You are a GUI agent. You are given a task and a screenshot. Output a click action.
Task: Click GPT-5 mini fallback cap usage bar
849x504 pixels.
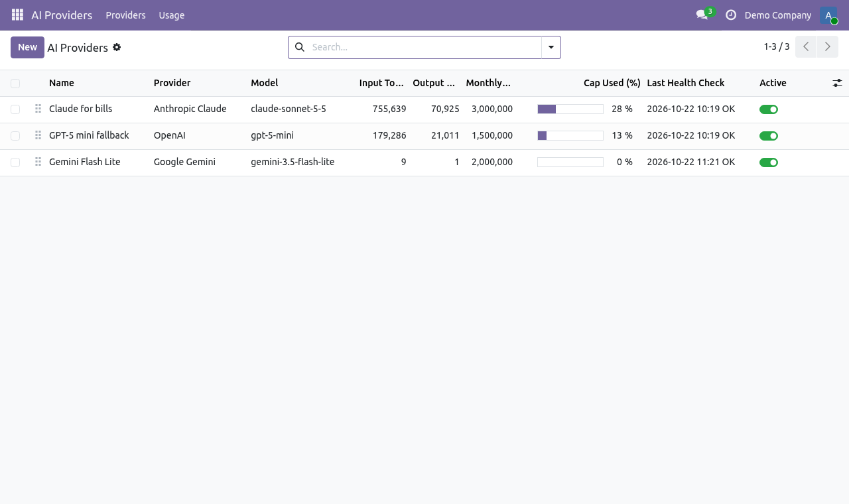[570, 136]
